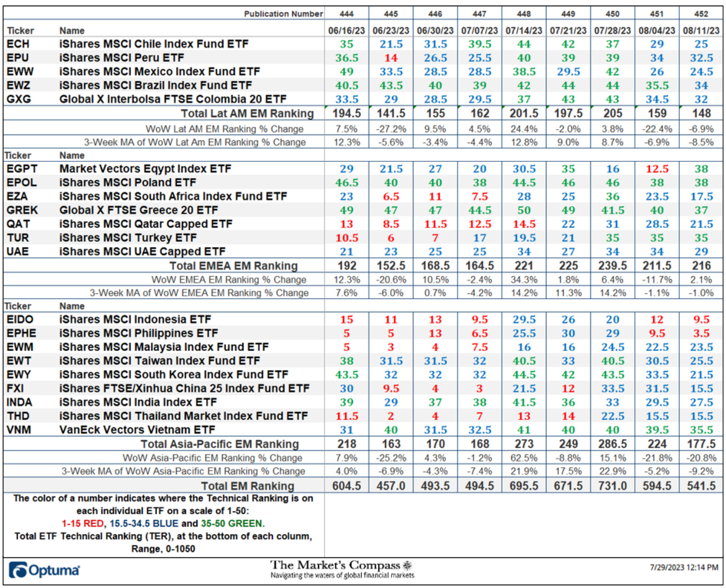The width and height of the screenshot is (726, 588).
Task: Click iShares MSCI Peru ETF name
Action: [122, 58]
